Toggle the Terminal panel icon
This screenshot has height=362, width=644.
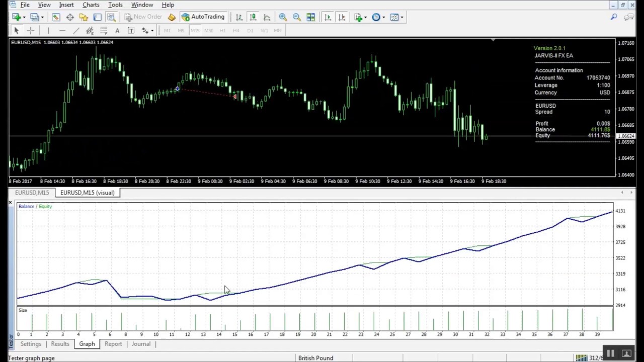[98, 17]
